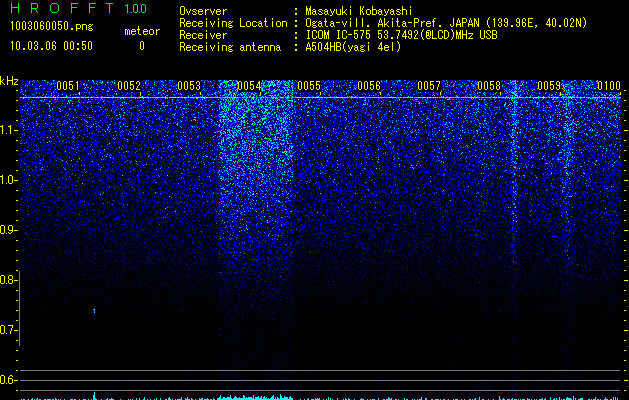Select the file name 1003060050.png
The image size is (629, 400).
pyautogui.click(x=52, y=27)
